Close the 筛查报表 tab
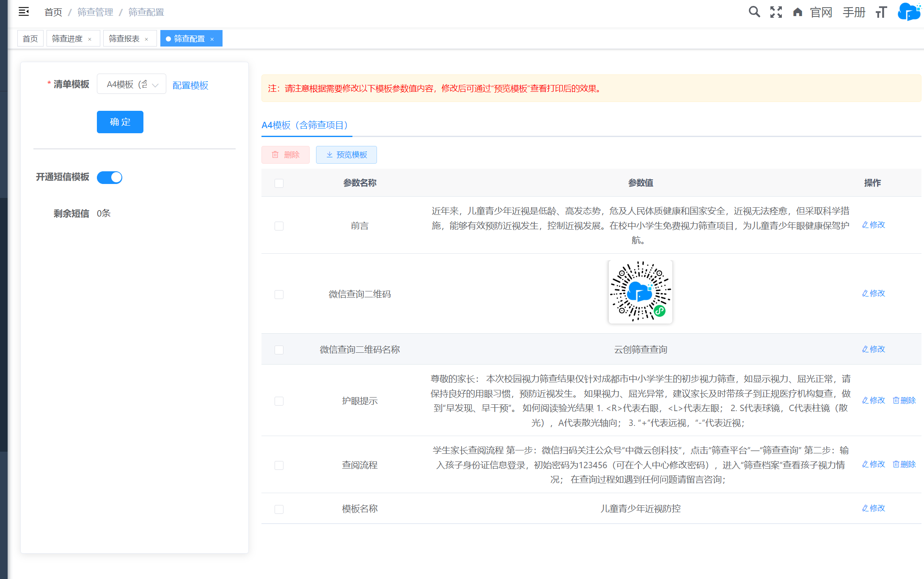Image resolution: width=924 pixels, height=579 pixels. (146, 39)
